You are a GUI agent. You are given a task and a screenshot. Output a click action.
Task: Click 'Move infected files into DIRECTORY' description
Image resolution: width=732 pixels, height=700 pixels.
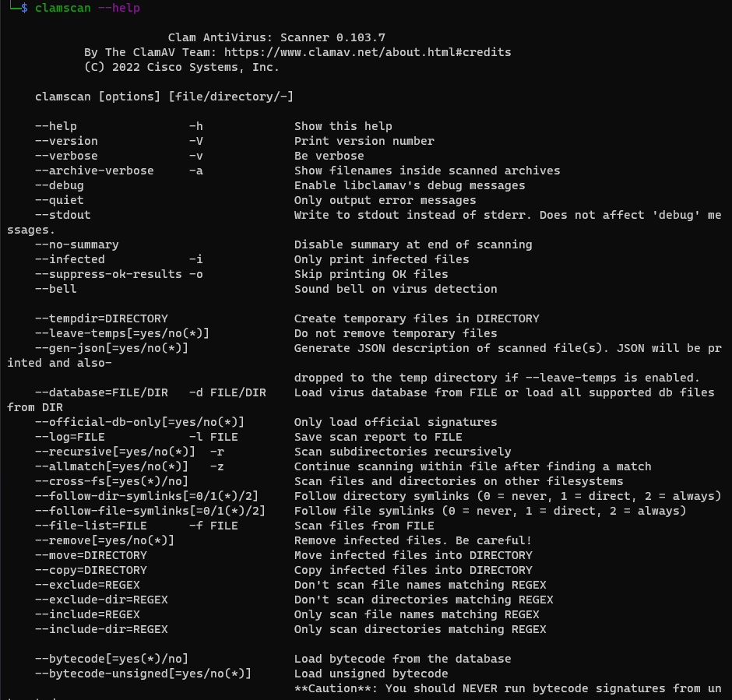tap(414, 555)
